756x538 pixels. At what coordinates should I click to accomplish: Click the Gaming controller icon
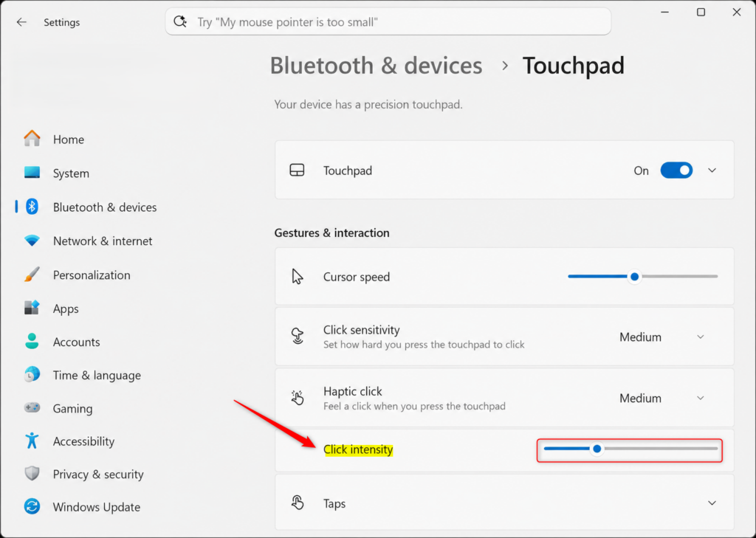click(32, 408)
